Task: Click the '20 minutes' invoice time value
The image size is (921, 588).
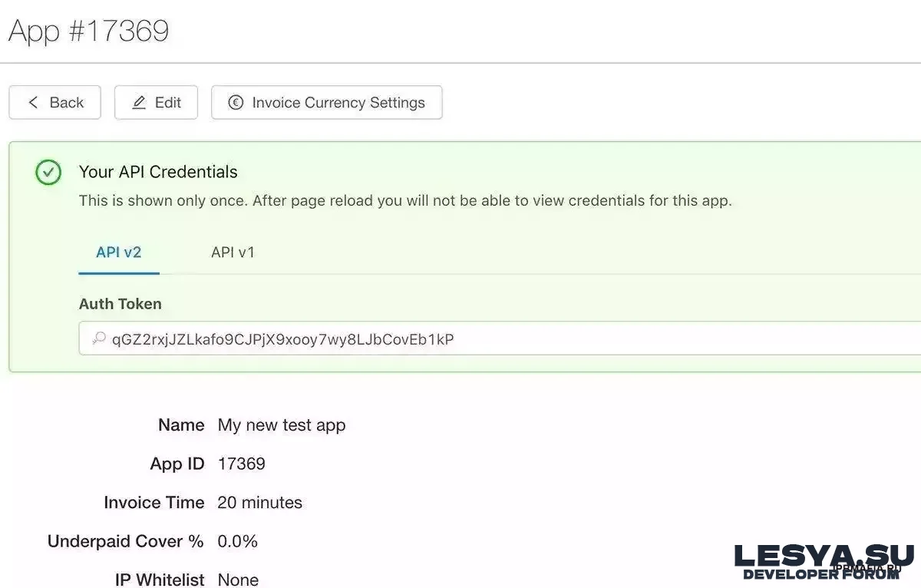Action: [259, 503]
